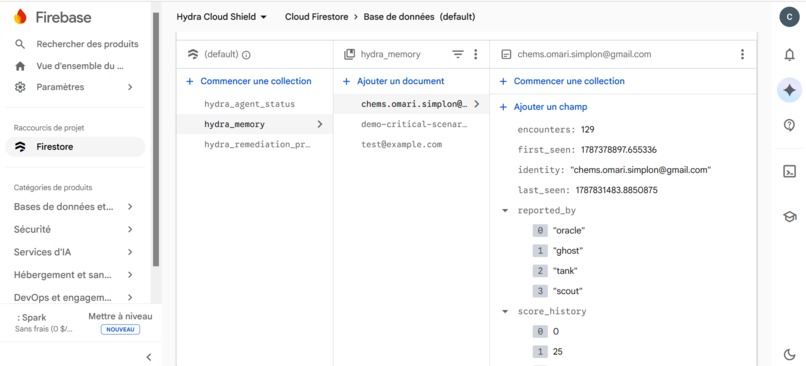
Task: Open the help question mark icon
Action: tap(789, 125)
